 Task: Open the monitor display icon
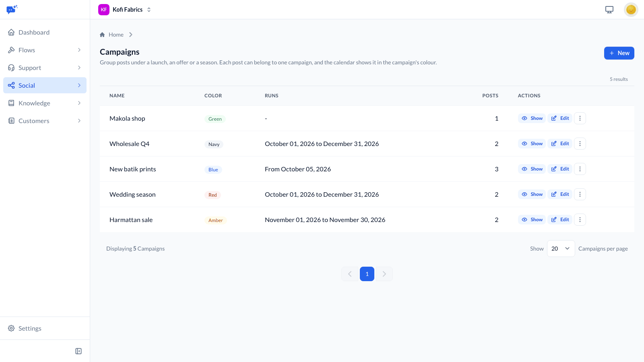(609, 10)
